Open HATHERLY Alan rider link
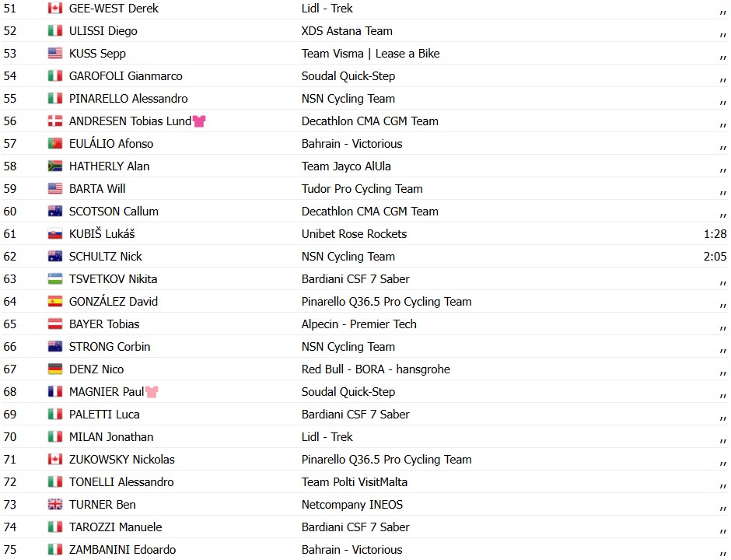This screenshot has height=560, width=731. point(109,166)
